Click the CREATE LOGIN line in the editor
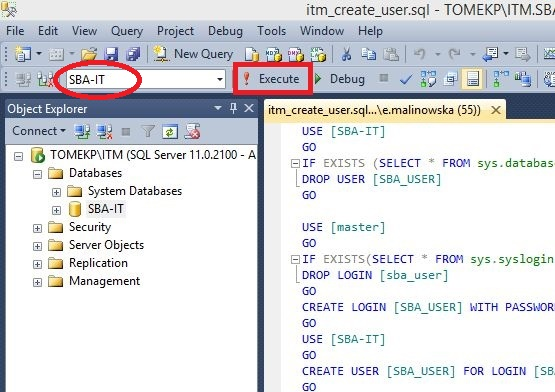This screenshot has height=392, width=555. [428, 307]
